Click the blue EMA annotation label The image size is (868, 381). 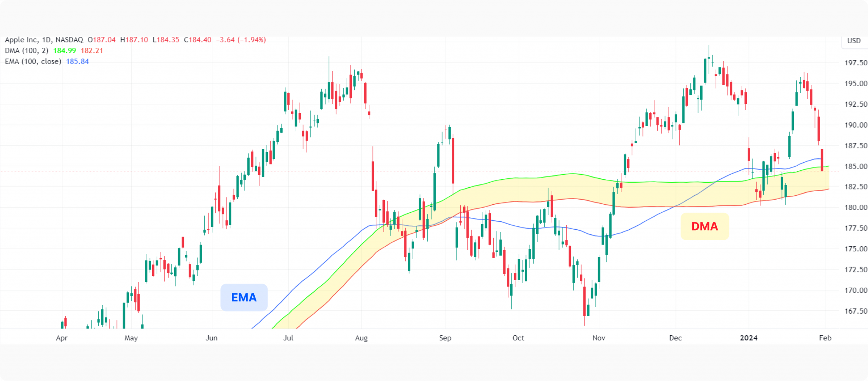(x=244, y=298)
